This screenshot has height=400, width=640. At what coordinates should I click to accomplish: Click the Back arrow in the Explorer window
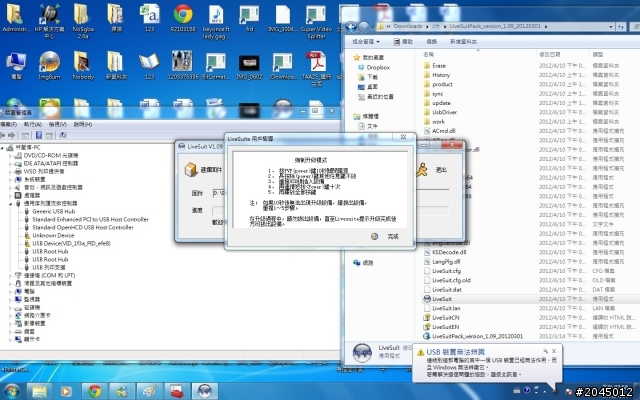point(351,27)
